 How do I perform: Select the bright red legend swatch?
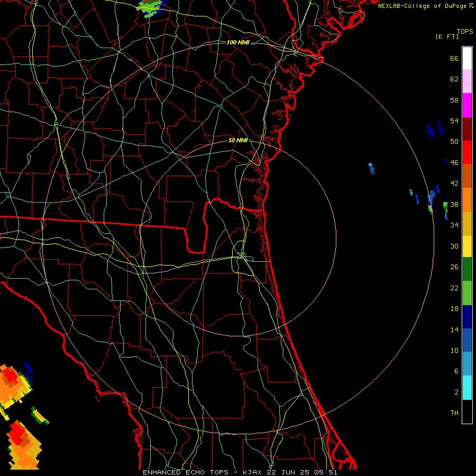pos(467,152)
